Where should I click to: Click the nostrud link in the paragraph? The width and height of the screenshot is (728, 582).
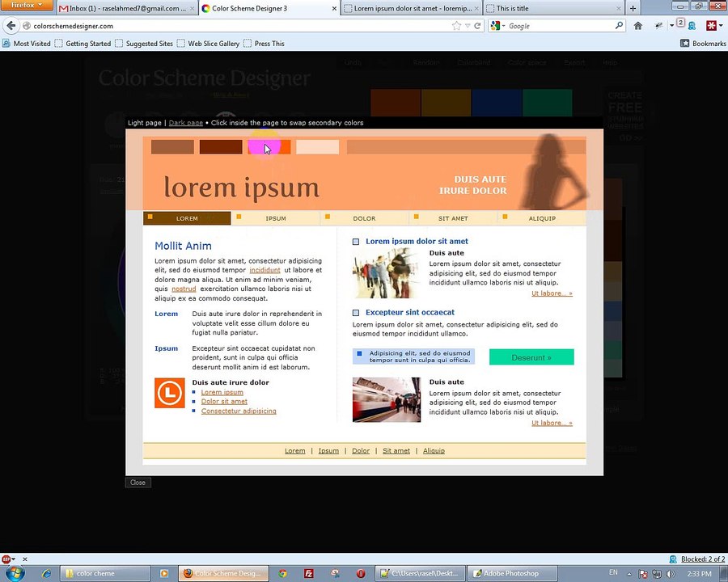pos(184,289)
